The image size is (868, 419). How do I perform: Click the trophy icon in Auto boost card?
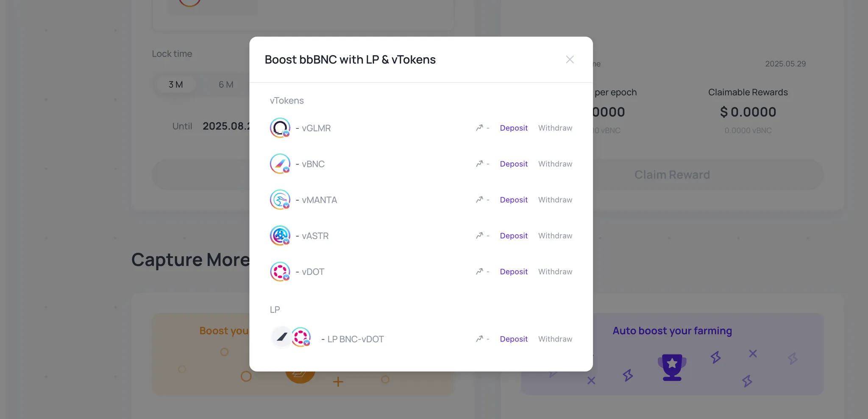[x=672, y=367]
